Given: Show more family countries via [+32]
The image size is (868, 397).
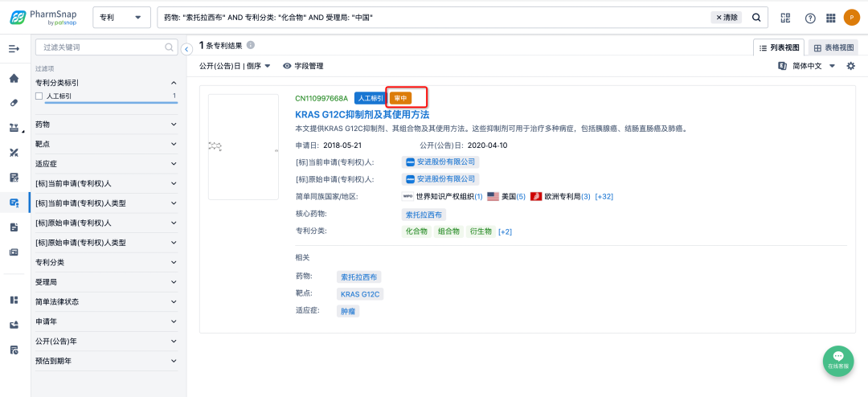Looking at the screenshot, I should click(x=604, y=197).
